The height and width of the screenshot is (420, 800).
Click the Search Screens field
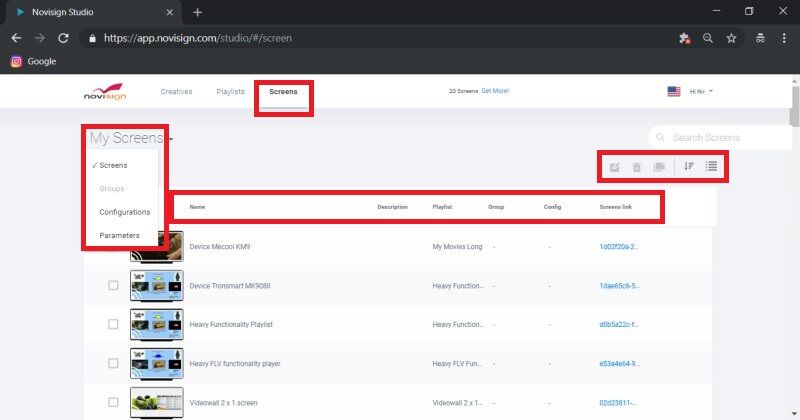pyautogui.click(x=720, y=137)
